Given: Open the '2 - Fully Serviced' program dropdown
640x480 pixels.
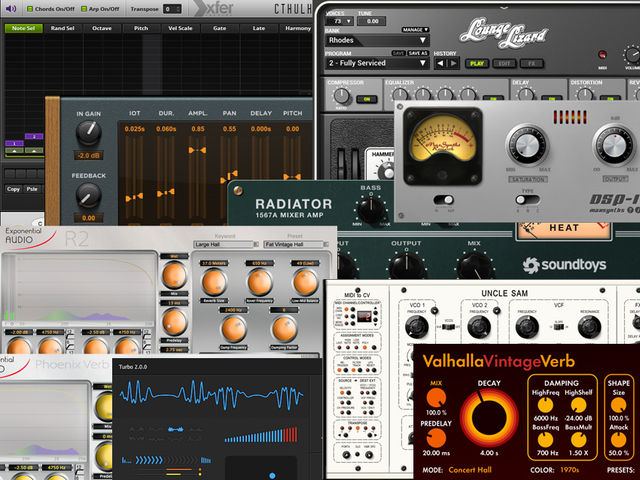Looking at the screenshot, I should [x=377, y=63].
